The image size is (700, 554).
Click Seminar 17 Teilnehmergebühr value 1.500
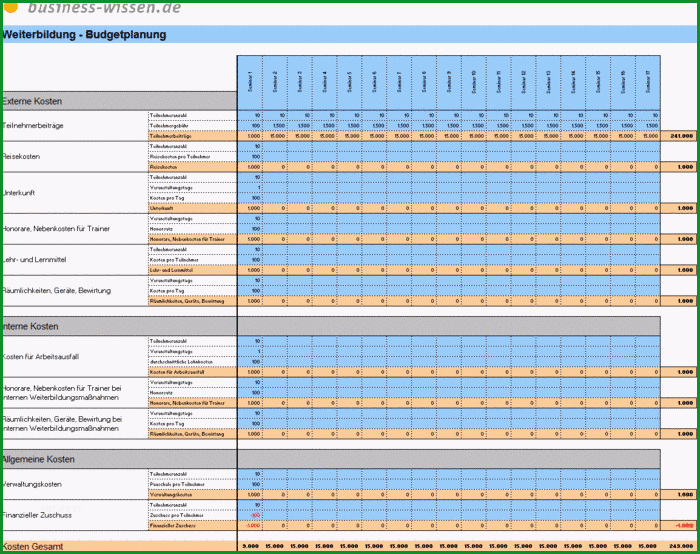[648, 125]
